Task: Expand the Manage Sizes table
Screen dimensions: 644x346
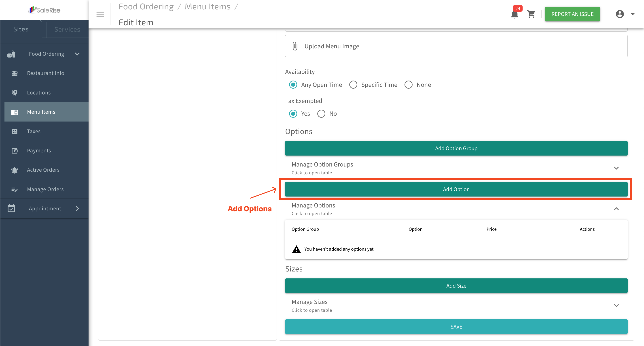Action: 456,305
